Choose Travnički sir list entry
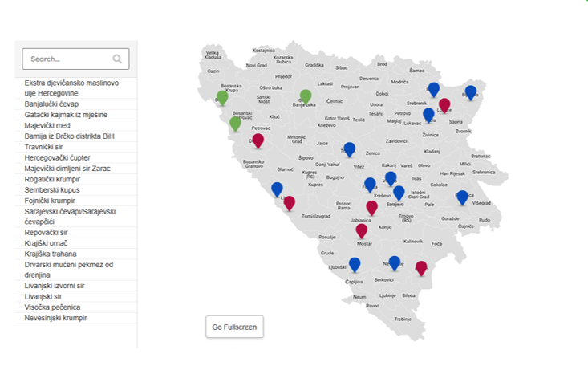 [x=43, y=147]
